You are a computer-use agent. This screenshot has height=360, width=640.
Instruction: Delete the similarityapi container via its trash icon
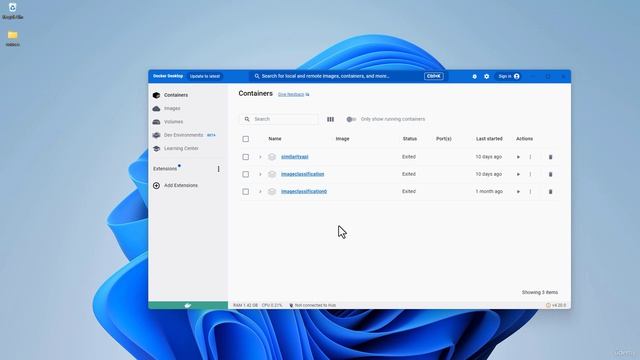[x=550, y=157]
